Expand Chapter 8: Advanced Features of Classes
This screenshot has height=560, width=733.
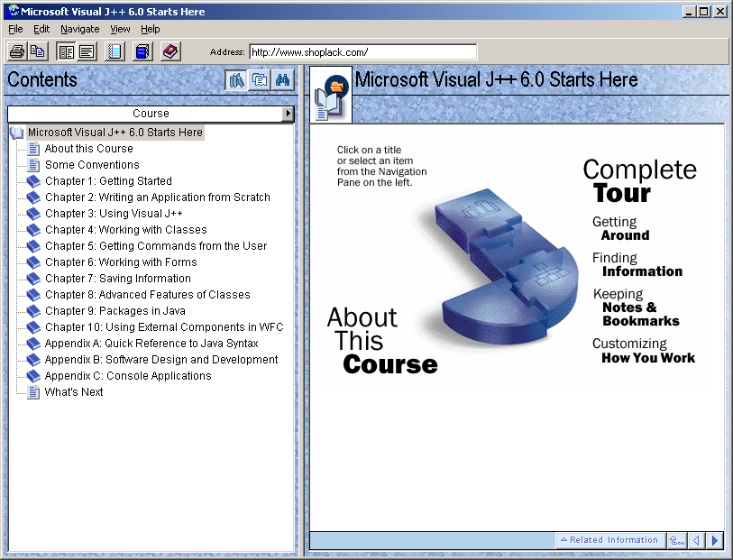[x=148, y=295]
